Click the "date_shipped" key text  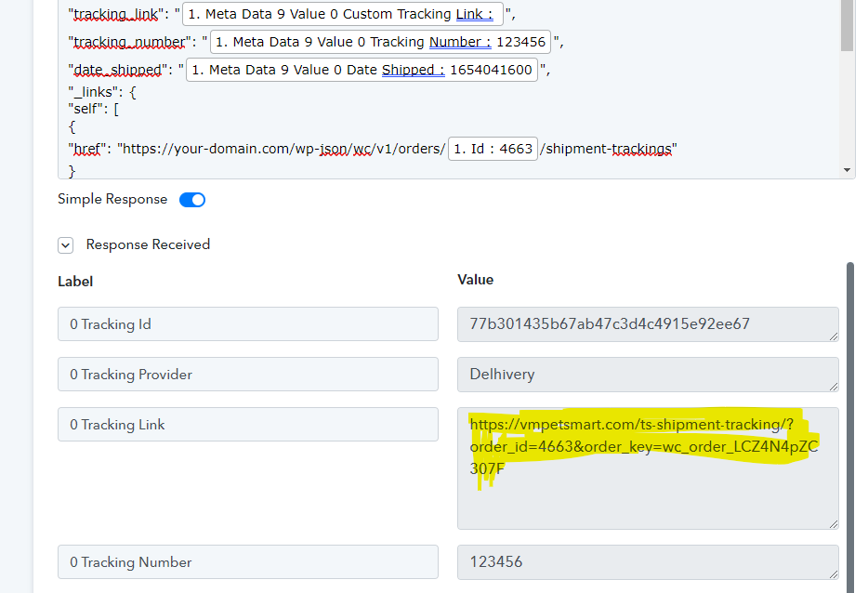tap(118, 71)
